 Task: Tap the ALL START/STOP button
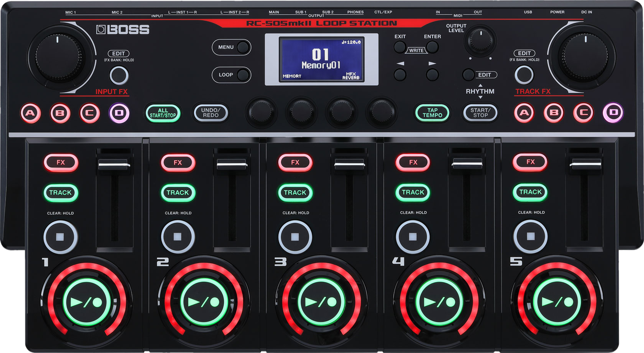163,113
